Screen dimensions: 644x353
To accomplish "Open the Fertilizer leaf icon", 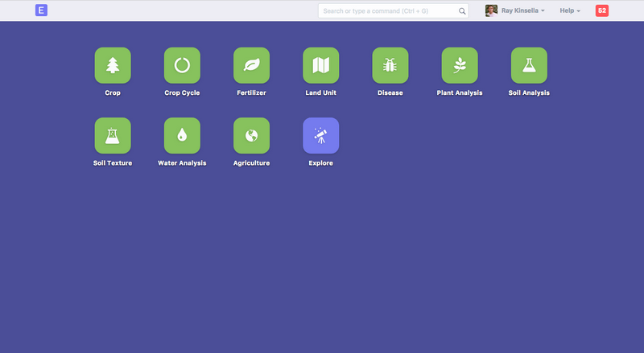I will pos(251,65).
